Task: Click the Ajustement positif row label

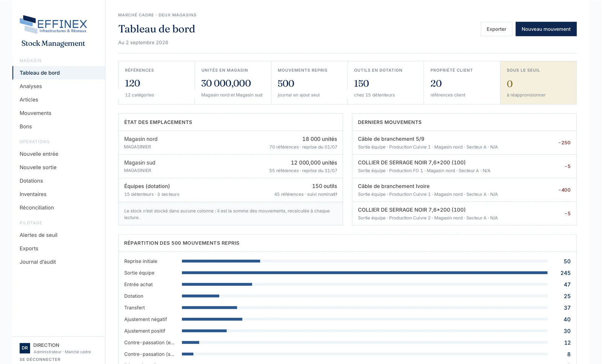Action: pyautogui.click(x=144, y=331)
